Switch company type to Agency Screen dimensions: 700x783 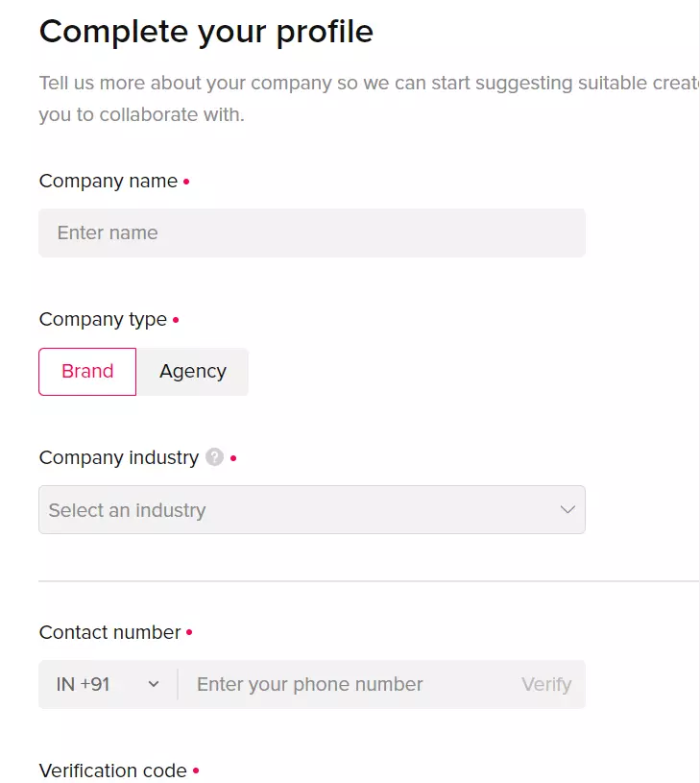click(192, 371)
